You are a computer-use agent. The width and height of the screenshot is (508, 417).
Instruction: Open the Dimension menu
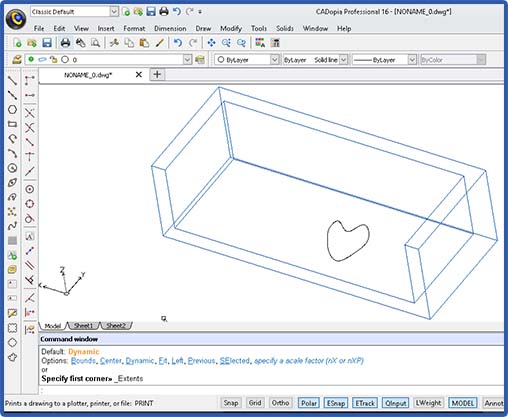coord(170,28)
